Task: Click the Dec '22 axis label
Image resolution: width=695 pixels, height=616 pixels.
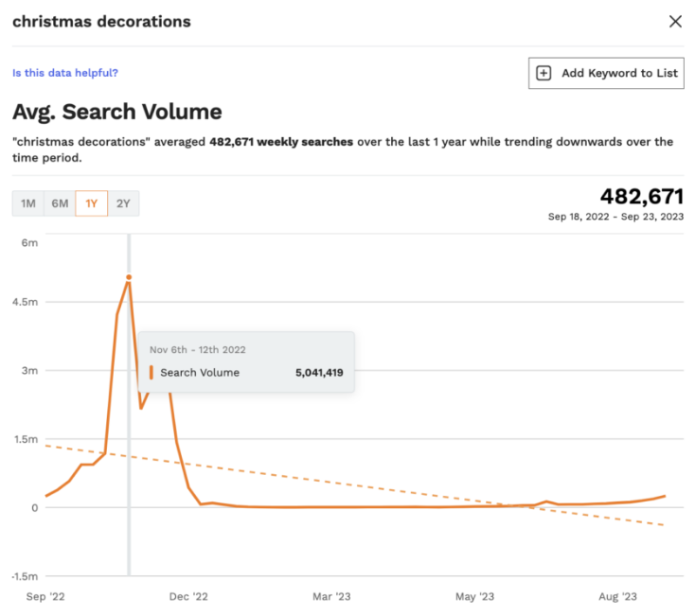Action: click(187, 596)
